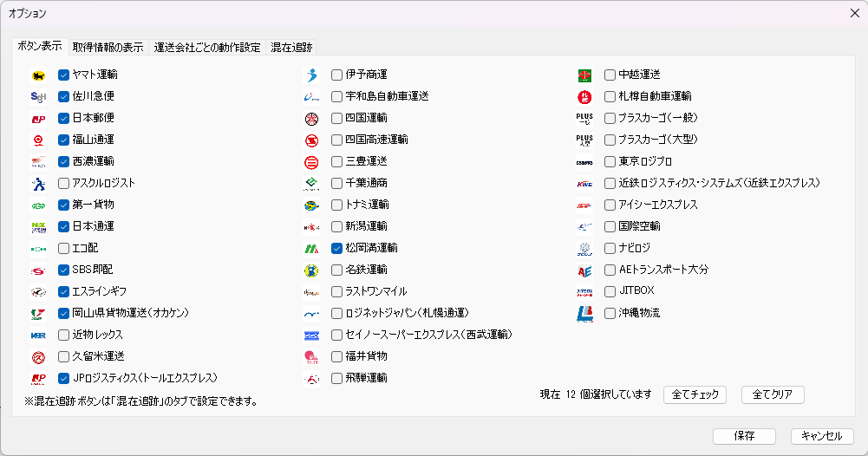Click the 久留米運送 red circle logo
This screenshot has width=868, height=456.
(x=38, y=357)
